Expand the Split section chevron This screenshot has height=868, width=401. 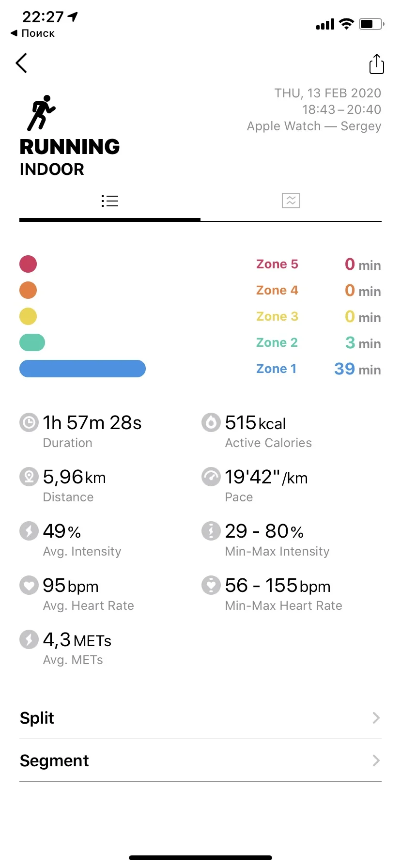[376, 718]
